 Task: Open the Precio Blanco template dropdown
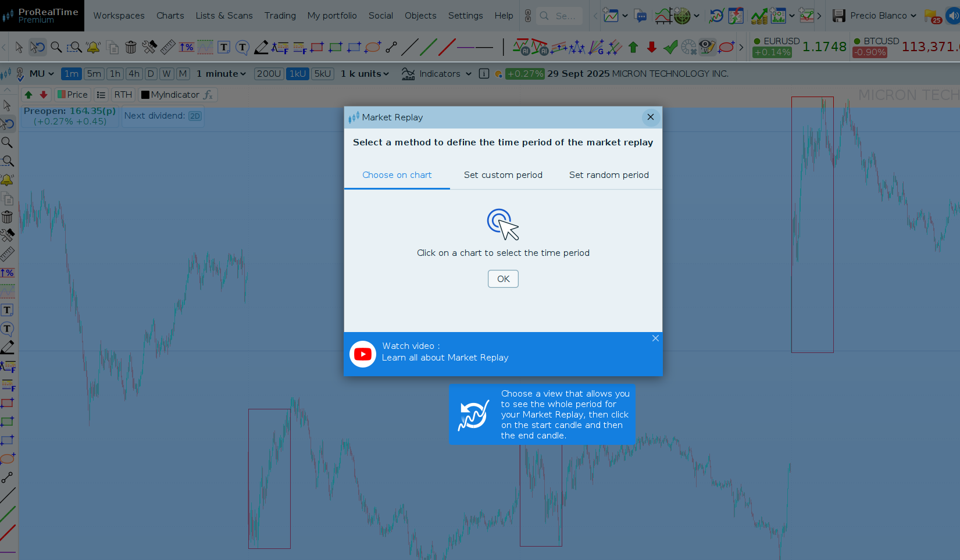point(883,16)
